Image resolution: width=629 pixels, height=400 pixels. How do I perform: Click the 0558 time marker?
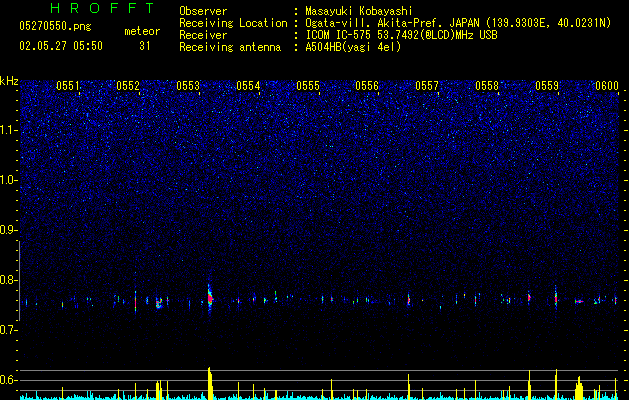pyautogui.click(x=487, y=86)
